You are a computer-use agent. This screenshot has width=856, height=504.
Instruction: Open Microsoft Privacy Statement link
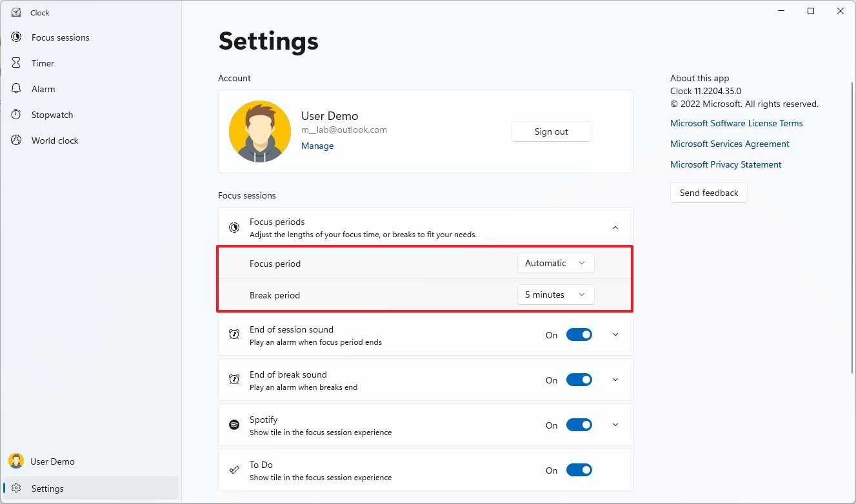[x=726, y=164]
